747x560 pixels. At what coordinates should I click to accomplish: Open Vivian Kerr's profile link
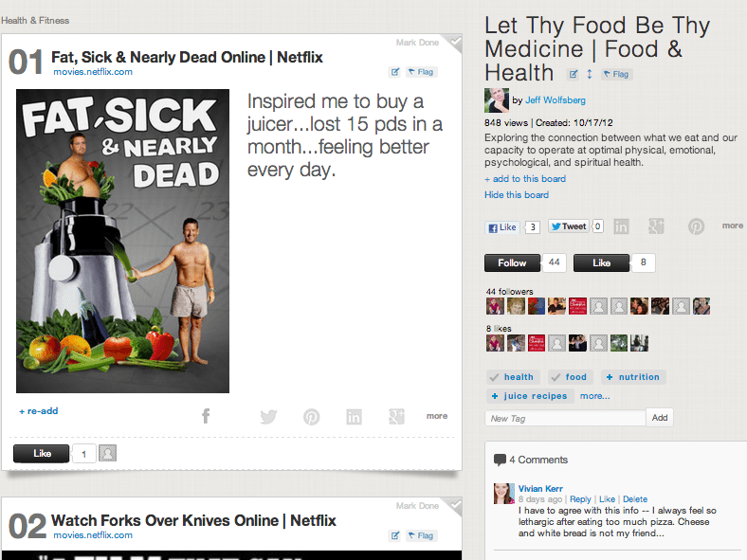[540, 489]
